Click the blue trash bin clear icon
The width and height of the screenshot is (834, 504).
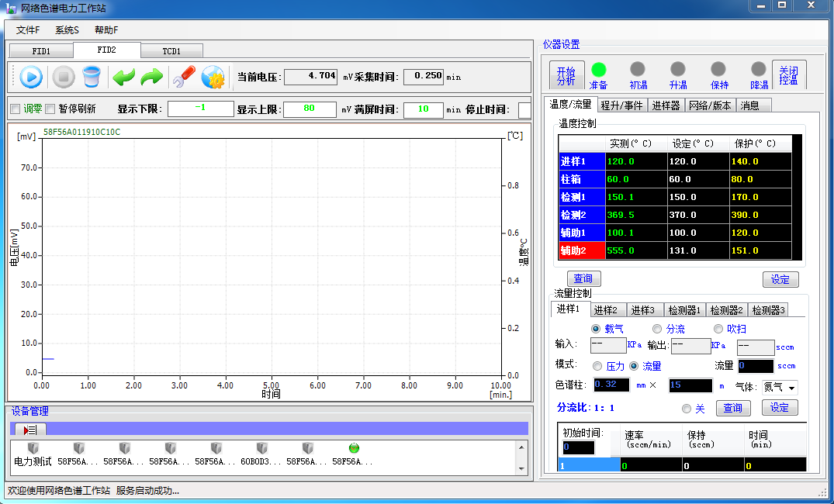point(92,77)
